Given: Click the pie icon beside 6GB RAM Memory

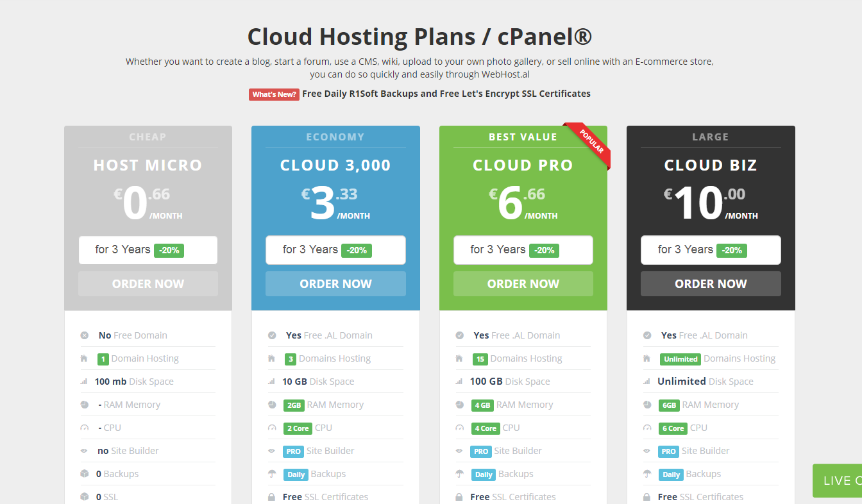Looking at the screenshot, I should (x=647, y=405).
